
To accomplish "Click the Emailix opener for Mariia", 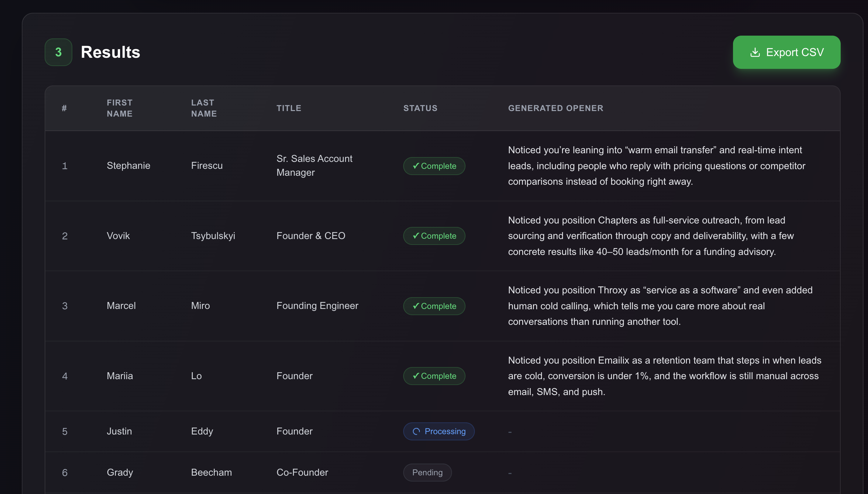I will [x=664, y=376].
